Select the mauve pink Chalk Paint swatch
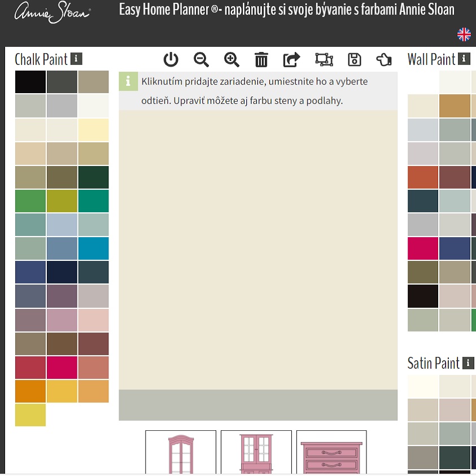The height and width of the screenshot is (476, 476). 62,320
